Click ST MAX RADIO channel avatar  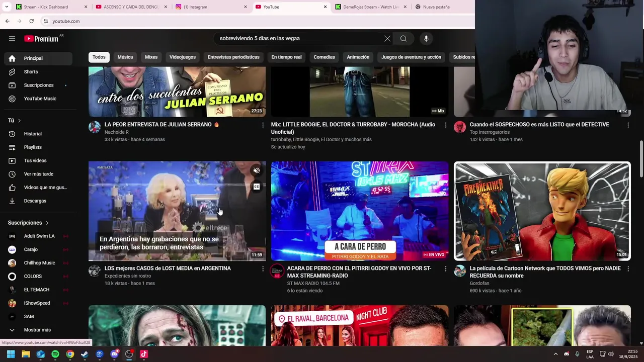pos(277,271)
